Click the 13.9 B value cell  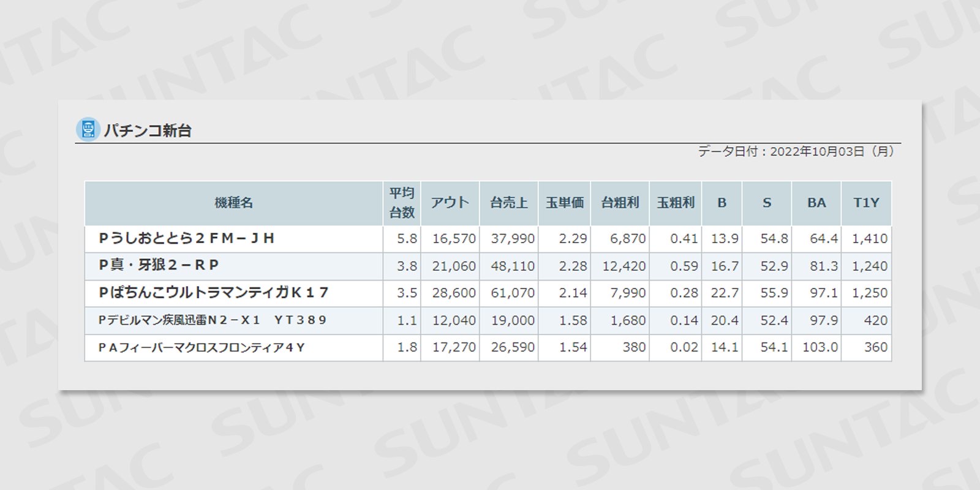(x=722, y=239)
